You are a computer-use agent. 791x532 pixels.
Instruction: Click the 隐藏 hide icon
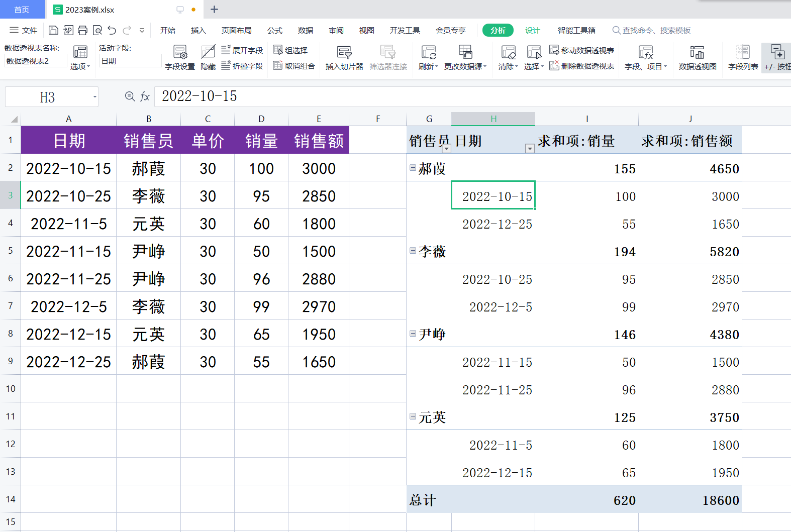(208, 58)
